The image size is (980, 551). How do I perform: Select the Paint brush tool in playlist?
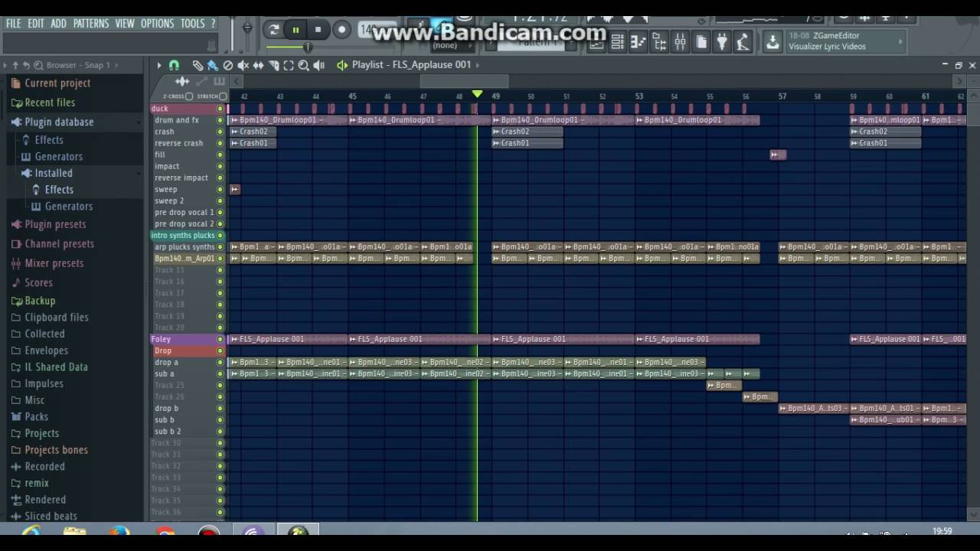213,65
